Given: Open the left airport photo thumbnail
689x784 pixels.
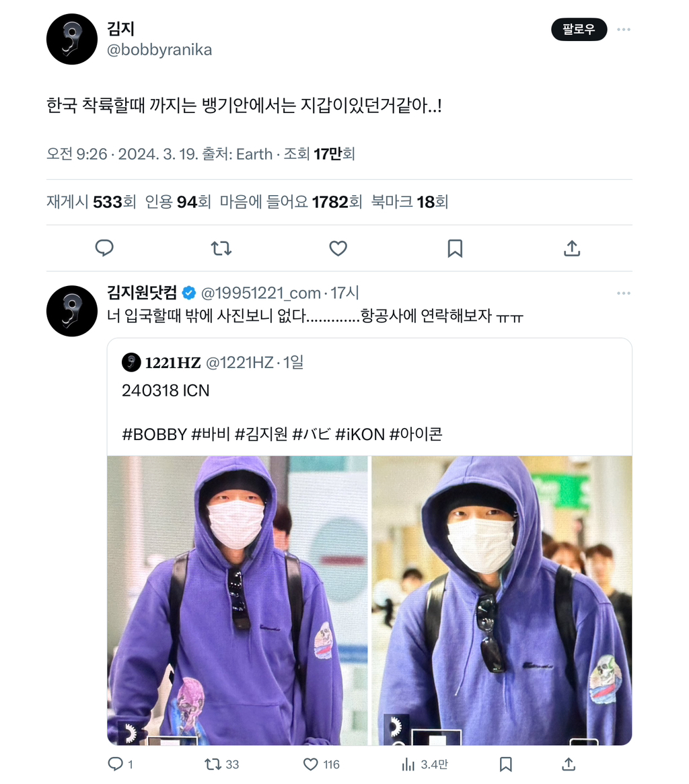Looking at the screenshot, I should click(x=238, y=600).
